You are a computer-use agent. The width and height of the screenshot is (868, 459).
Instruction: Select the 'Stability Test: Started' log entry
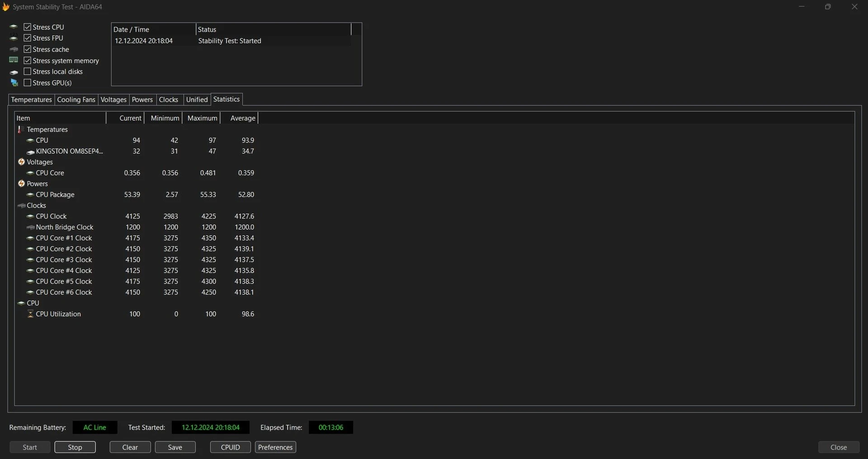[231, 41]
